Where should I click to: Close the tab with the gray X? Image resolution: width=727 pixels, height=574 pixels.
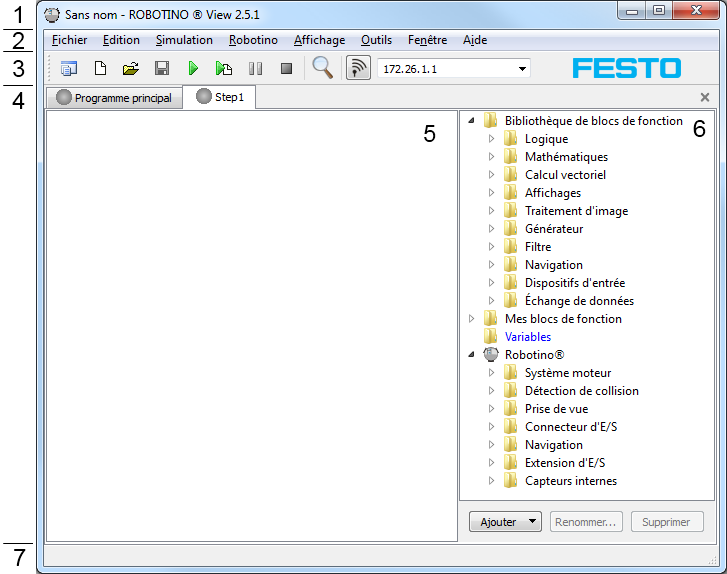(x=705, y=97)
